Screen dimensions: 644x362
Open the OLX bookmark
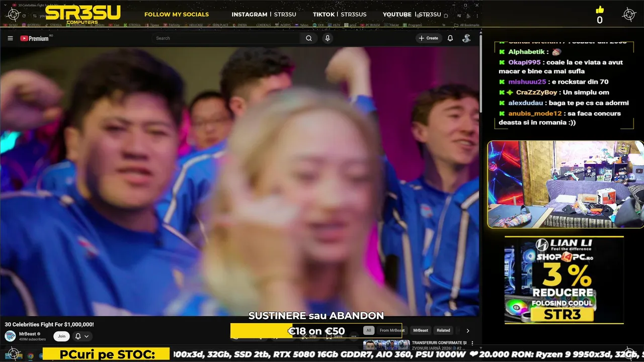pos(318,25)
